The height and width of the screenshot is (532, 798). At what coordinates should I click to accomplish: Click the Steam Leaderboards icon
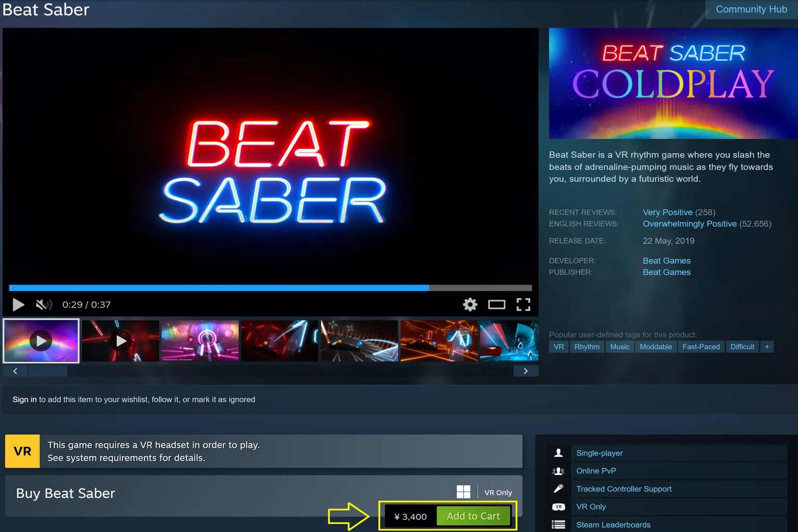[x=558, y=525]
